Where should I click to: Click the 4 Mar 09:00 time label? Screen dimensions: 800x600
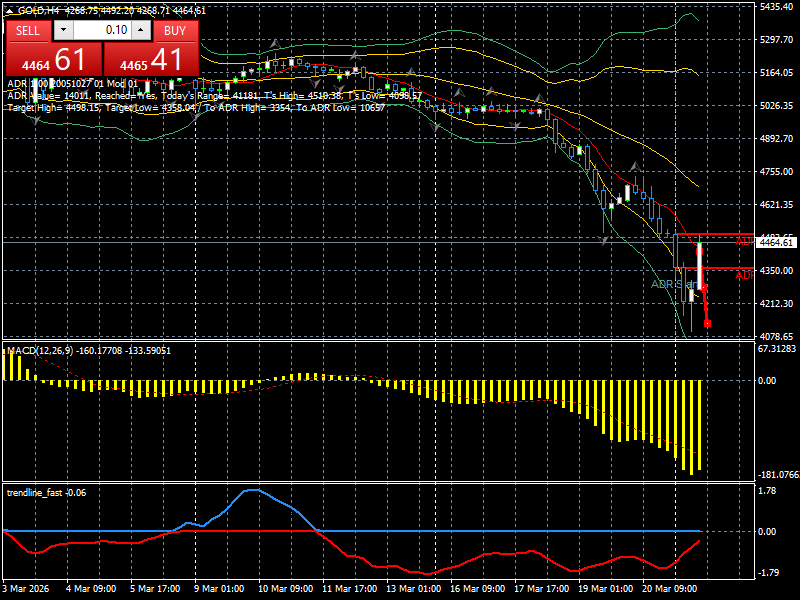(x=91, y=588)
